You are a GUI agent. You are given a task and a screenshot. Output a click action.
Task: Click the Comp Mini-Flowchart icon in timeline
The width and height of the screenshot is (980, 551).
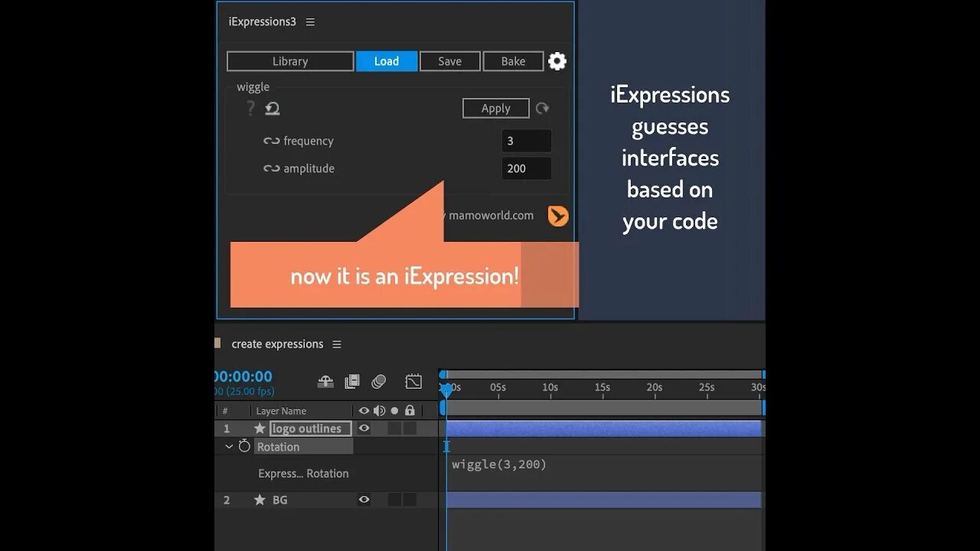[x=325, y=381]
